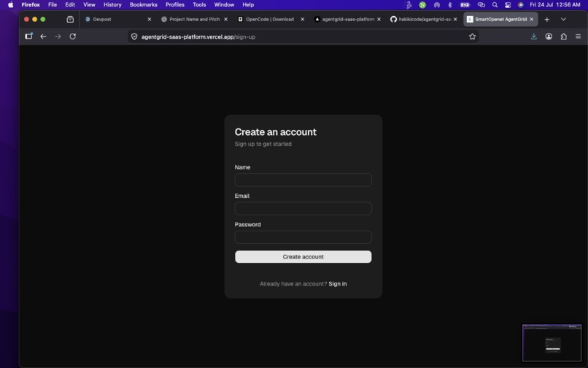The image size is (588, 368).
Task: Open the History menu
Action: 112,4
